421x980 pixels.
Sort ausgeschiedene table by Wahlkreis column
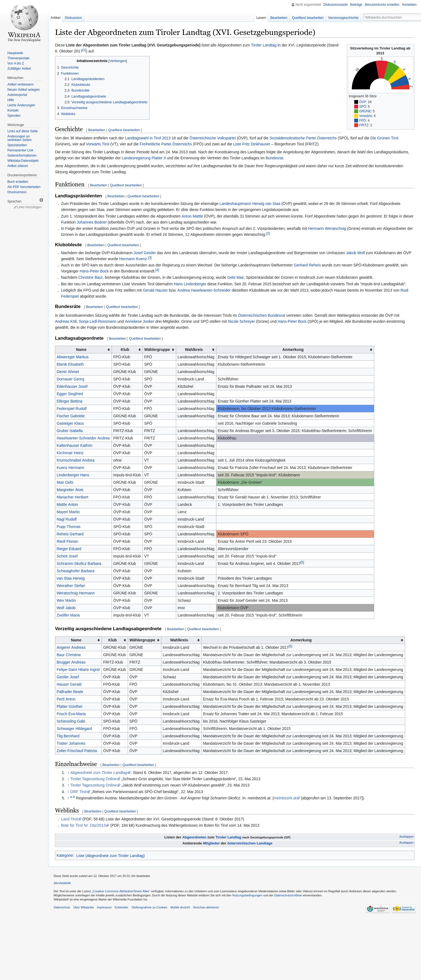click(181, 640)
